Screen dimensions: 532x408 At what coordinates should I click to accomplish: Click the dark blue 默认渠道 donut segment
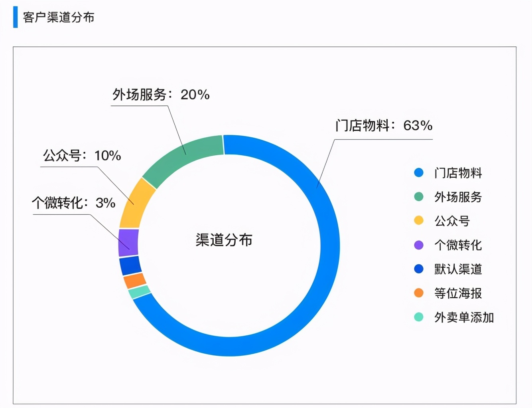130,266
